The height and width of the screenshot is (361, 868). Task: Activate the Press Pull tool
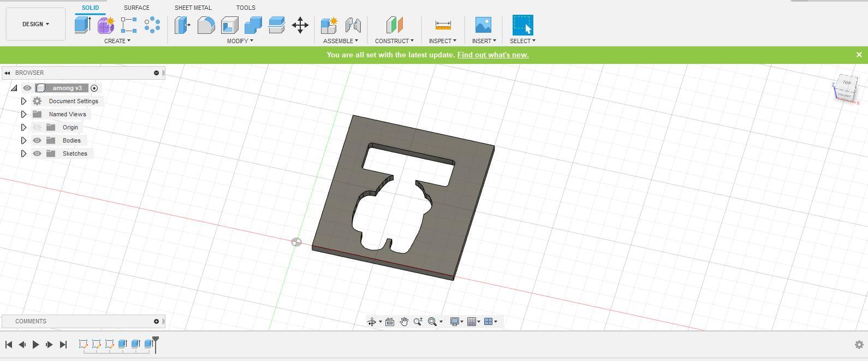tap(182, 25)
